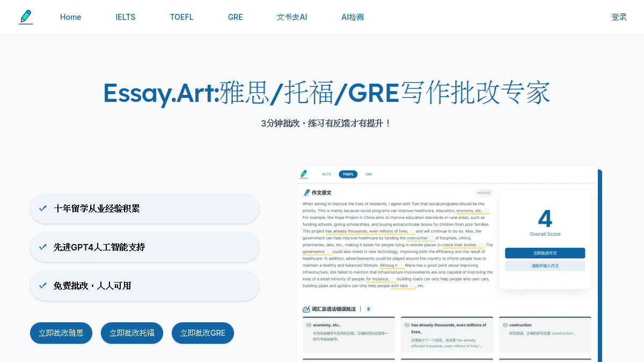The height and width of the screenshot is (362, 644).
Task: Click the 作文原文 heading icon
Action: [307, 193]
